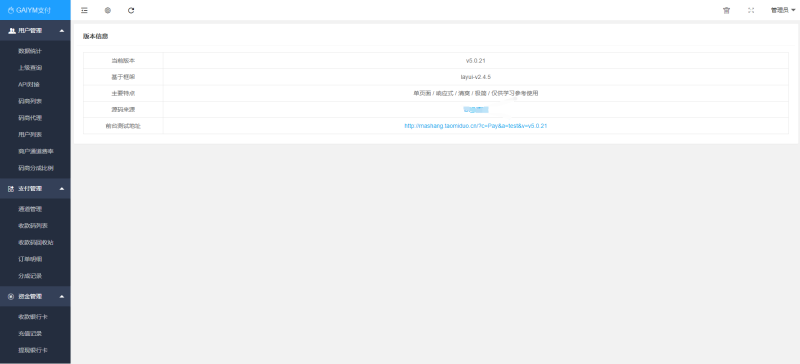Click the 版本信息 card heading
800x364 pixels.
(x=95, y=36)
